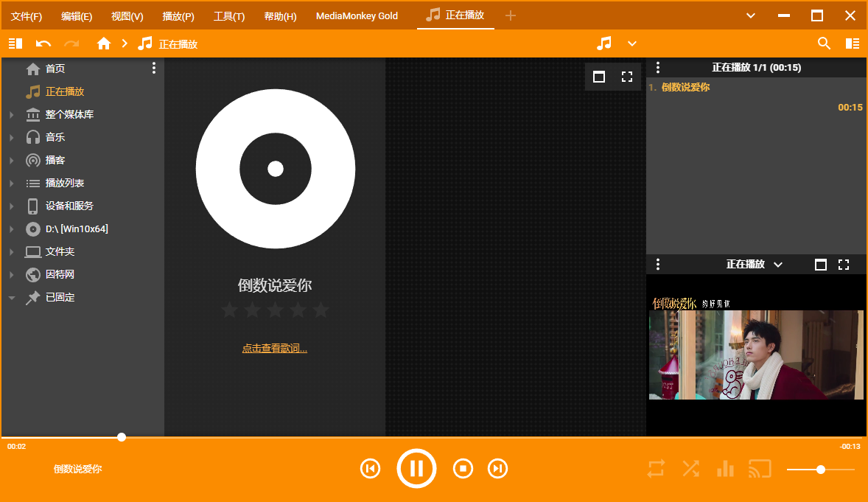
Task: Enable shuffle playback mode
Action: point(690,468)
